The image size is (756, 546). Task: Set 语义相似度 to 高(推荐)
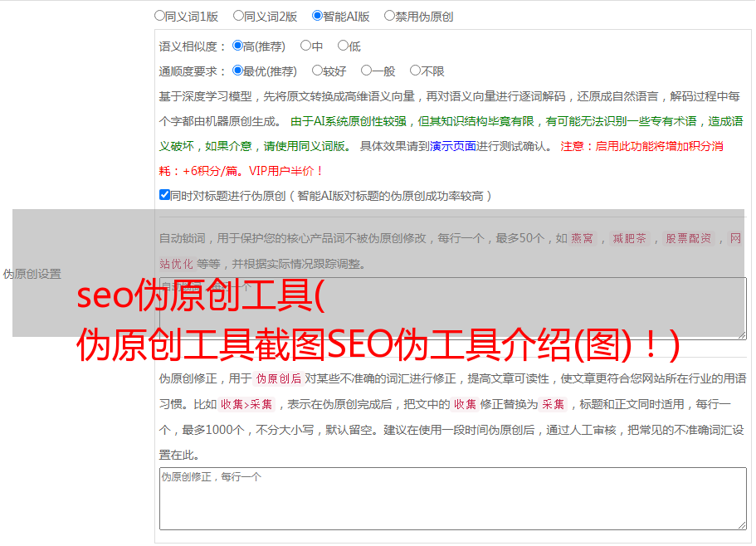(x=237, y=46)
